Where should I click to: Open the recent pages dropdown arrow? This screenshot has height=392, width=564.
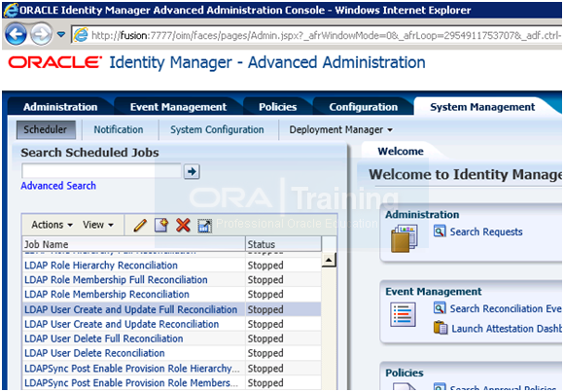coord(61,35)
